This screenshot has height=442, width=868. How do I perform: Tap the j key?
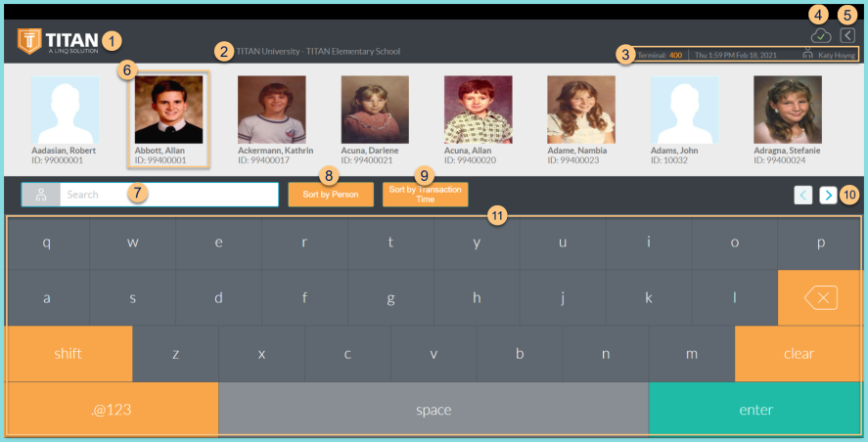(x=563, y=298)
